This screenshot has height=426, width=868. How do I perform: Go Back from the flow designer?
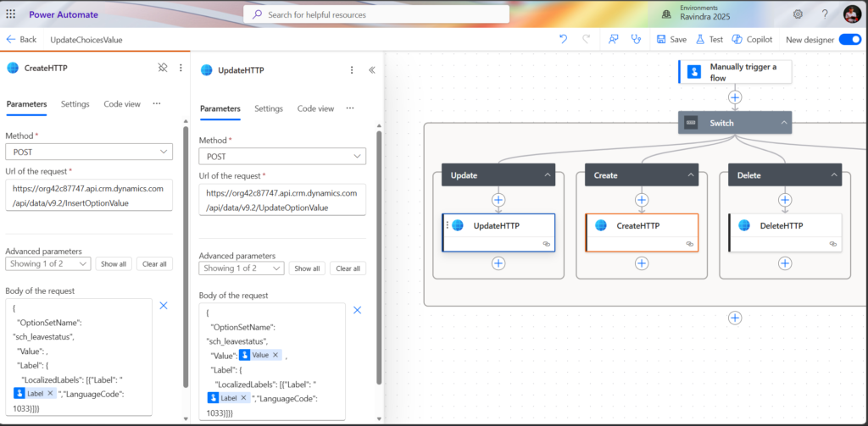pyautogui.click(x=21, y=39)
